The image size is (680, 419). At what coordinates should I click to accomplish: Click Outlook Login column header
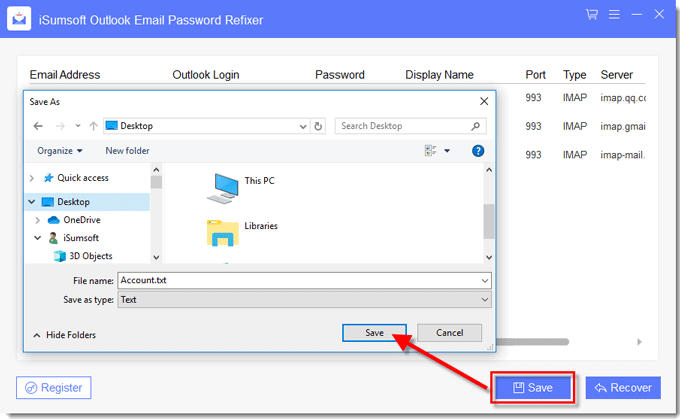[206, 75]
